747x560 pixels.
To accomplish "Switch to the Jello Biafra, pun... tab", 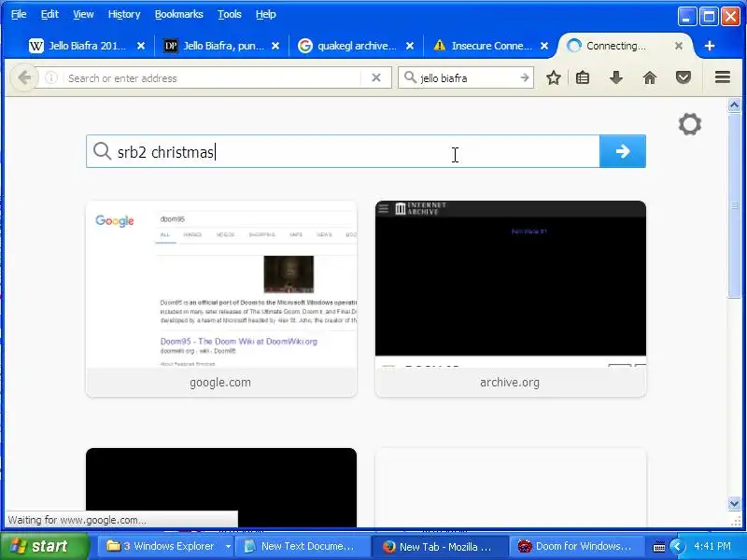I will 222,46.
